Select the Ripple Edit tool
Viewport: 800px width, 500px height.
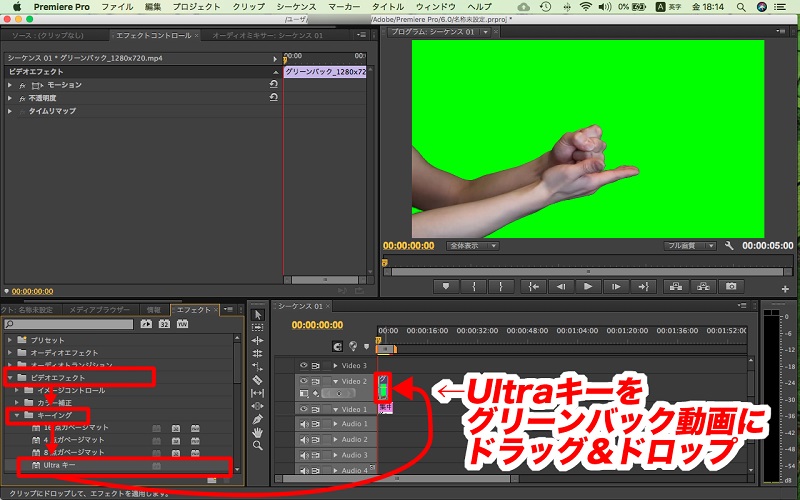pos(258,340)
